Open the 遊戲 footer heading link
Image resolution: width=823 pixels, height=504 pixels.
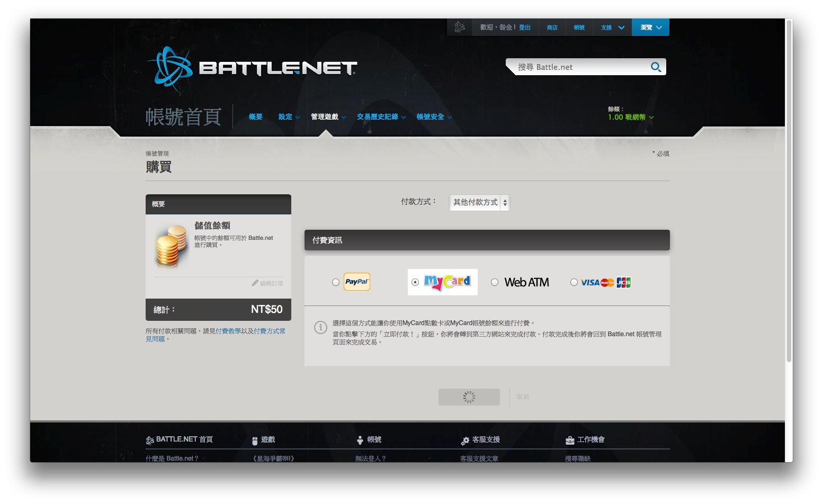coord(268,440)
